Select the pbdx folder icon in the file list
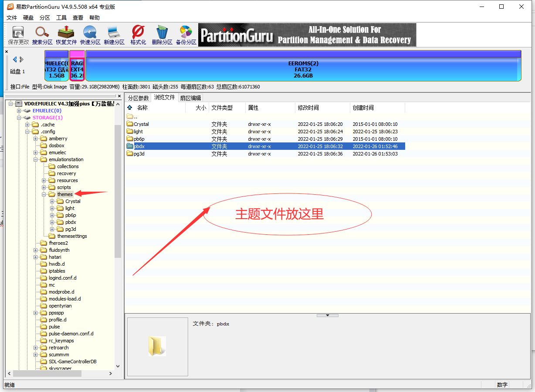 tap(130, 146)
